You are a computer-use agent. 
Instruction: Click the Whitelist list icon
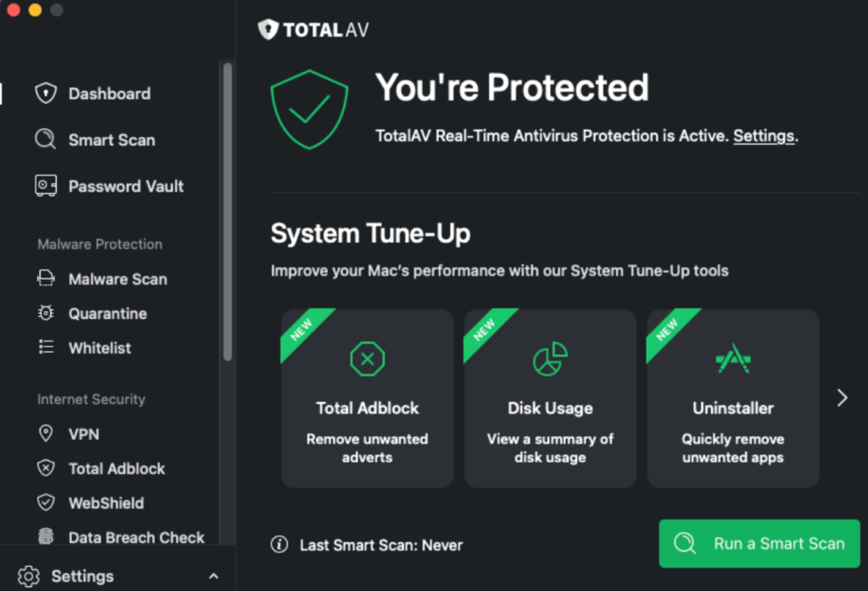point(46,348)
